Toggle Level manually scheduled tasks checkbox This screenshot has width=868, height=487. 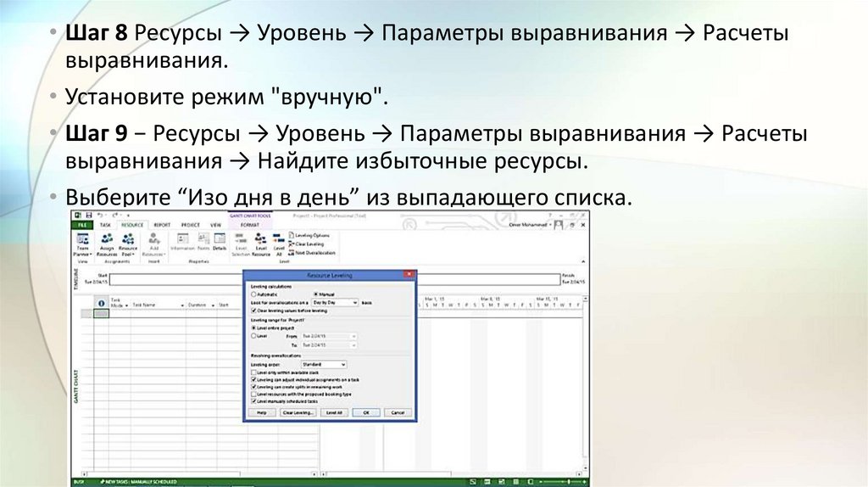click(254, 401)
